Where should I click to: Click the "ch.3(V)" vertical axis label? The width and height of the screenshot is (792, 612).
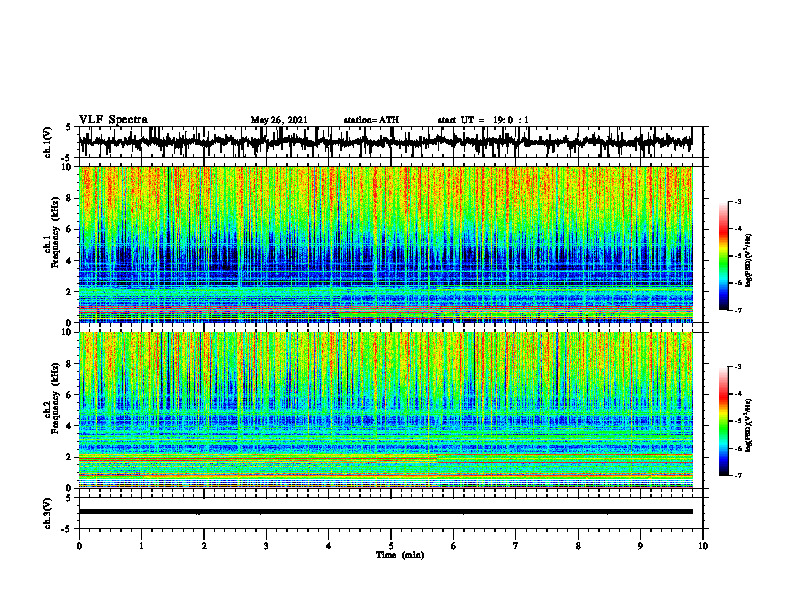pyautogui.click(x=48, y=514)
